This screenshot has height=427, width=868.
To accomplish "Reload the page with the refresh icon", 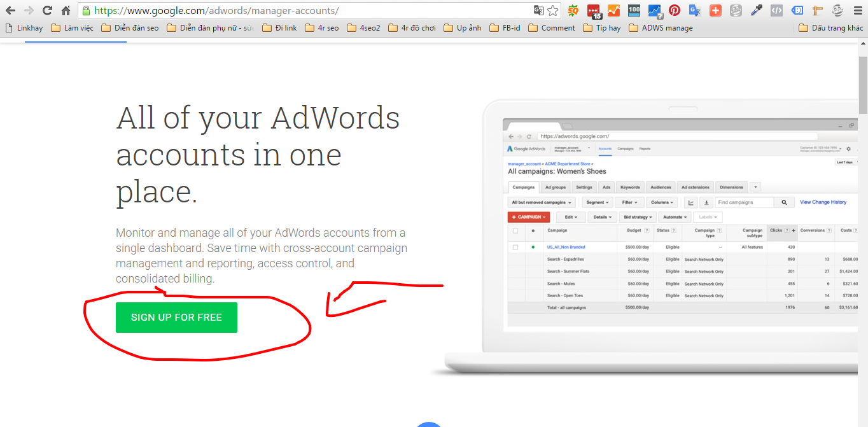I will tap(47, 10).
